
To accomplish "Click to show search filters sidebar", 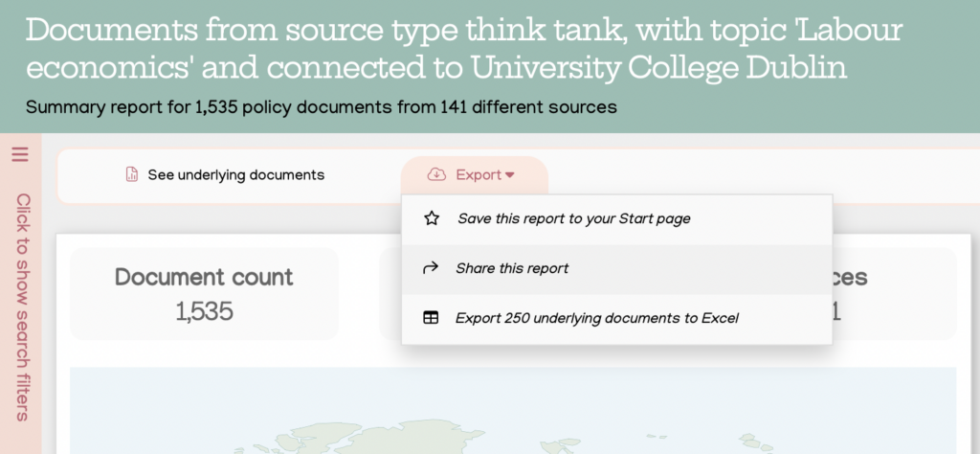I will [x=23, y=307].
